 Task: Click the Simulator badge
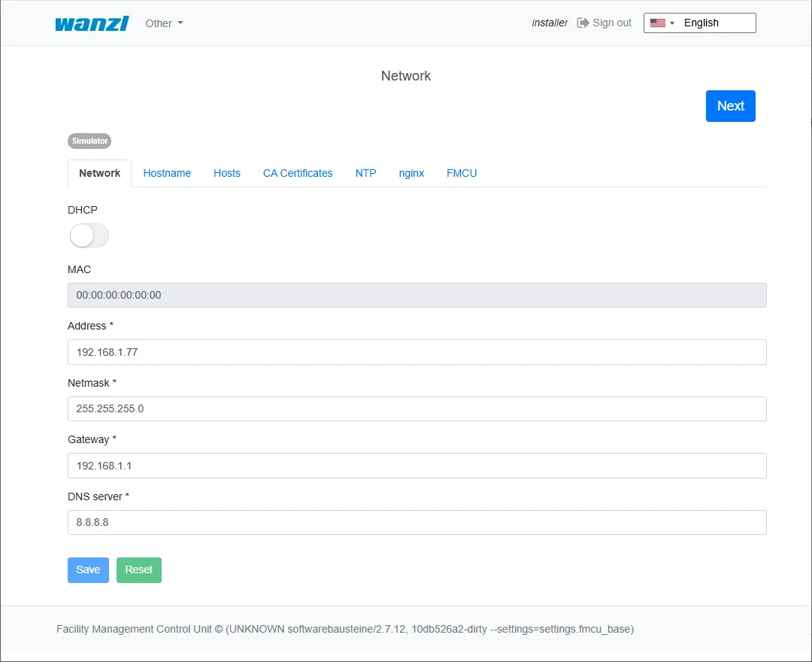[89, 141]
